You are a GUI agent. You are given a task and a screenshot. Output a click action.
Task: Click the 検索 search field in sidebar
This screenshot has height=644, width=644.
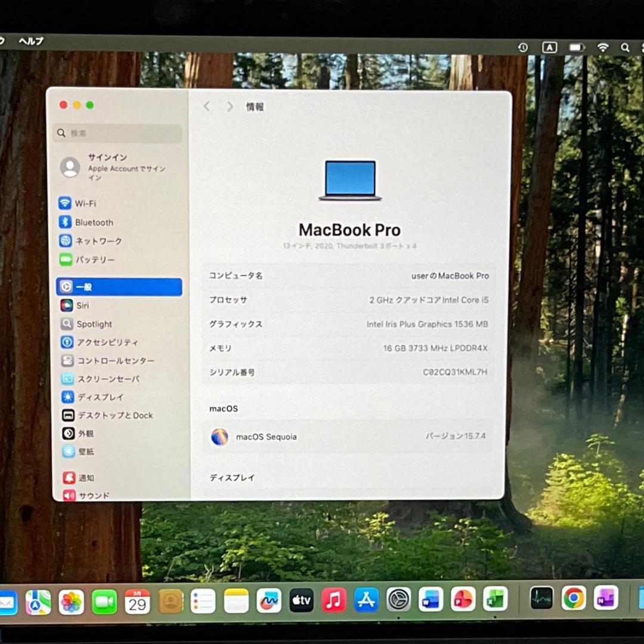coord(117,133)
